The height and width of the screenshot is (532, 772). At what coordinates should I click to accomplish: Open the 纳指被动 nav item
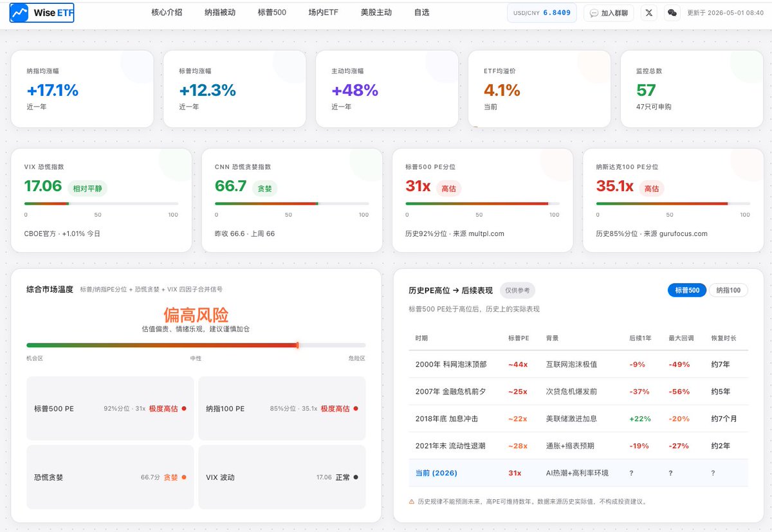(x=220, y=12)
